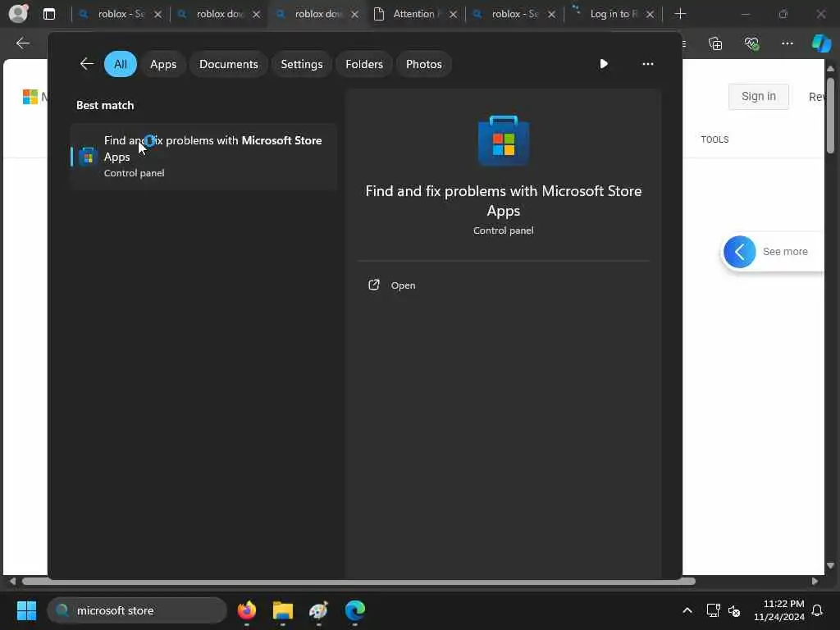840x630 pixels.
Task: Open Browser essentials heart icon
Action: tap(751, 43)
